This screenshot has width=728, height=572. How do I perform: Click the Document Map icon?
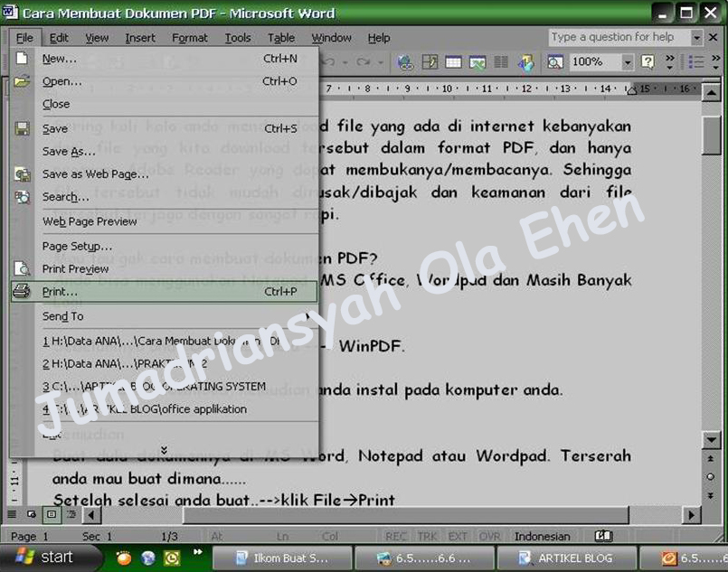coord(555,61)
